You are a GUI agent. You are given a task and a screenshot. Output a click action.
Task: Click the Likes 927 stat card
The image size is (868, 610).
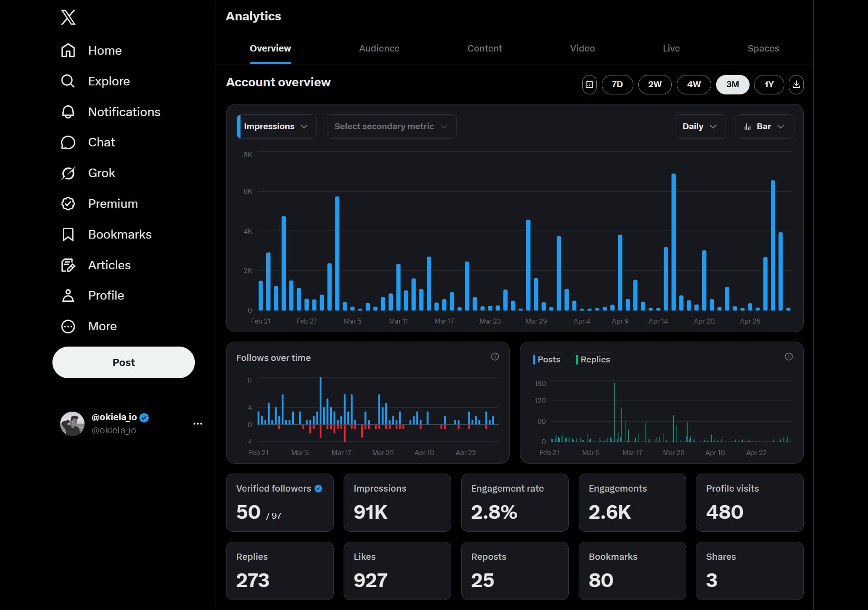pyautogui.click(x=397, y=571)
